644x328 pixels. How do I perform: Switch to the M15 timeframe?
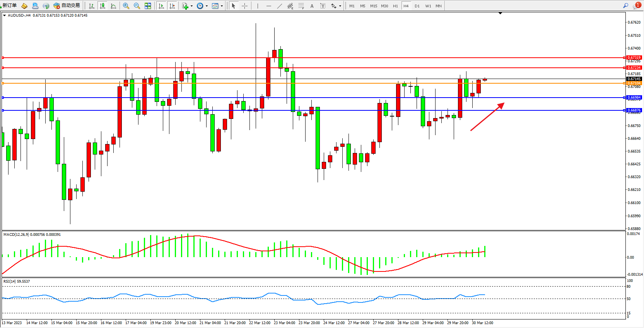(x=373, y=6)
